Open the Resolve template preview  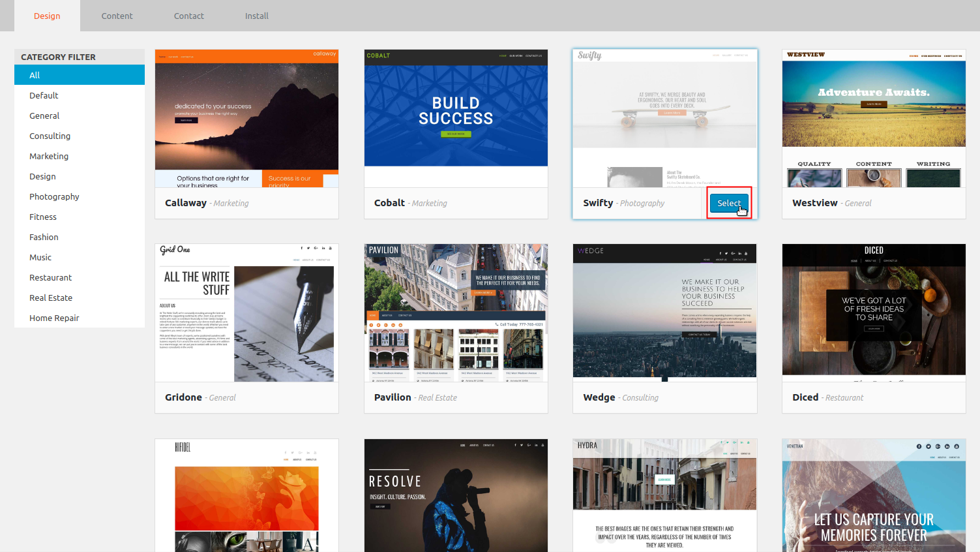[x=456, y=496]
